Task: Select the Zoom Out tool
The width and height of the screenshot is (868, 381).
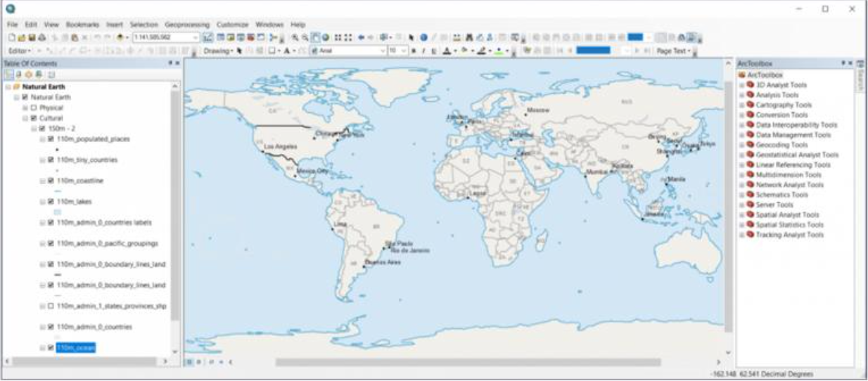Action: click(x=305, y=37)
